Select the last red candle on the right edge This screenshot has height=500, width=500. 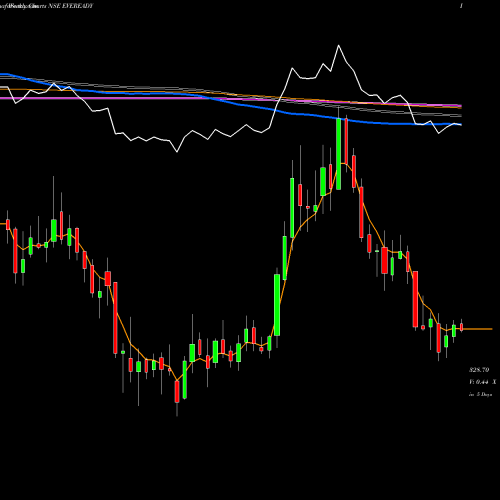pos(462,327)
